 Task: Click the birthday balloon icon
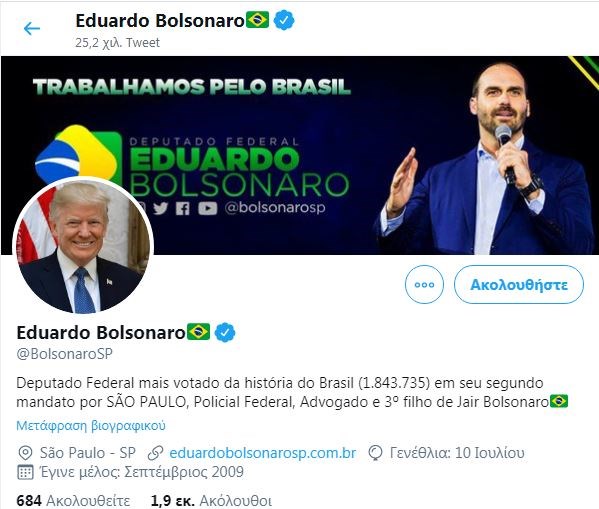(375, 453)
